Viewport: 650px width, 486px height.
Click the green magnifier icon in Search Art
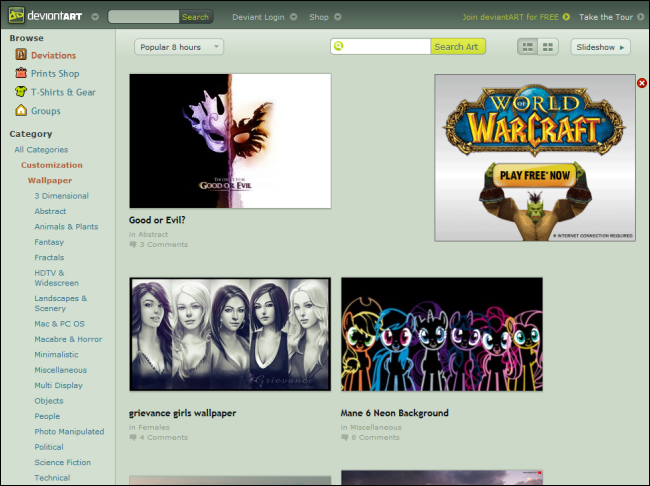coord(339,46)
